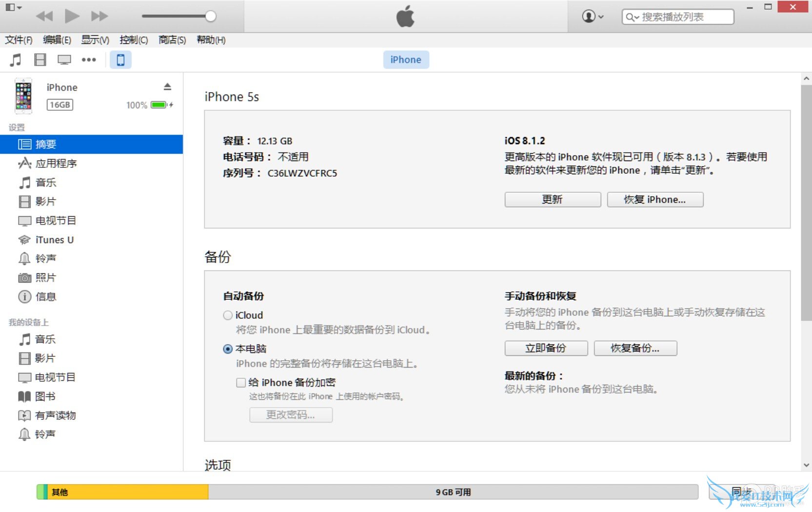Viewport: 812px width, 512px height.
Task: Open the search scope dropdown in search field
Action: 633,16
